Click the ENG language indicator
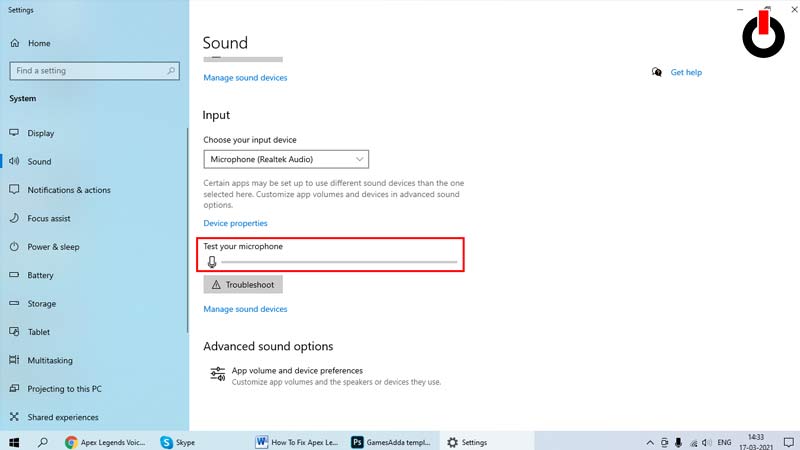The height and width of the screenshot is (450, 800). pos(724,443)
